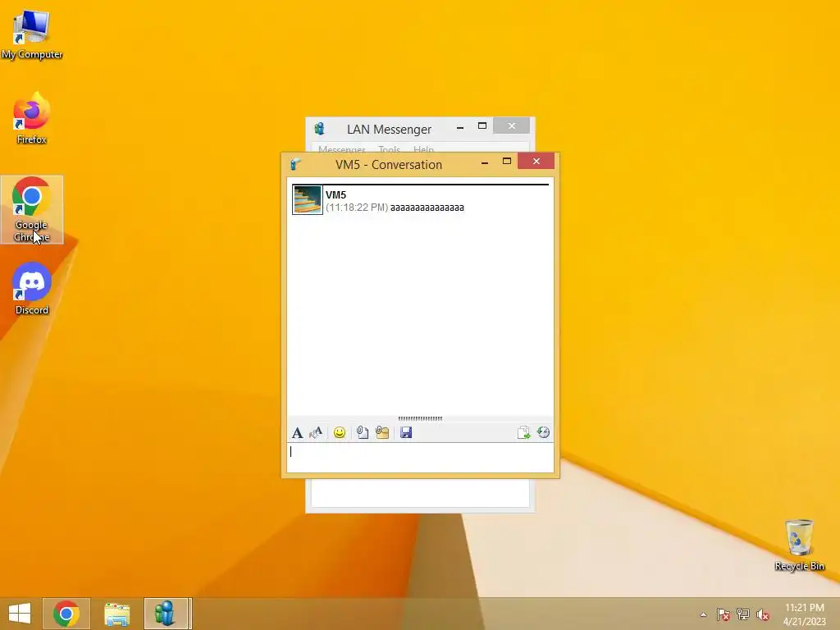Click the VM5 Conversation window title bar icon
Image resolution: width=840 pixels, height=630 pixels.
pos(295,164)
